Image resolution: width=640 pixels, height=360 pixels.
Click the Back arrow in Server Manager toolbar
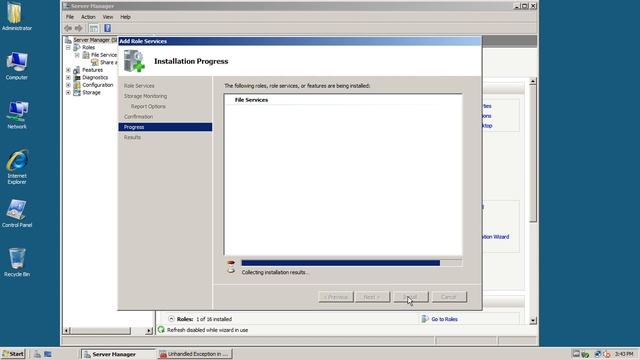pyautogui.click(x=68, y=28)
